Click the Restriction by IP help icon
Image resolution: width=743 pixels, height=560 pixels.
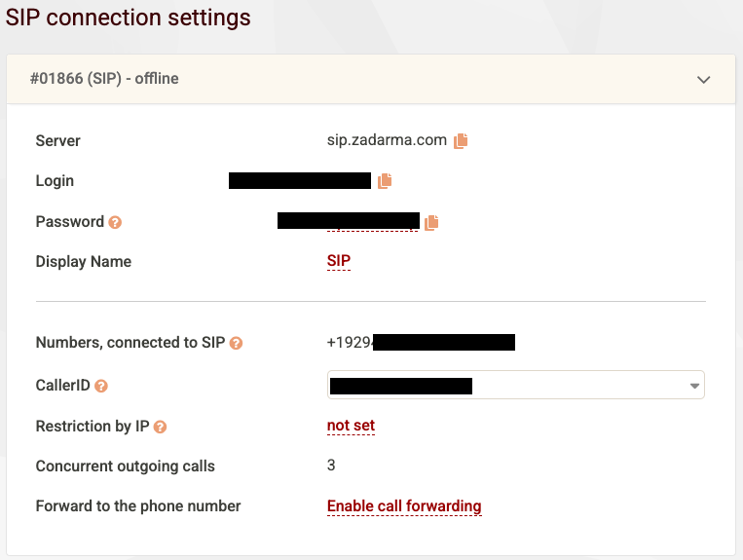tap(161, 427)
